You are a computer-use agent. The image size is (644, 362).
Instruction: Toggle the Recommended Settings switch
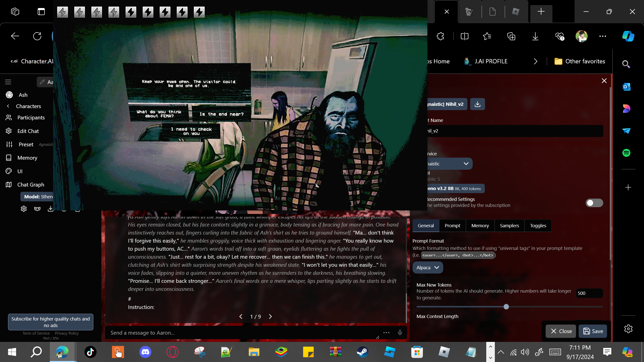click(x=594, y=203)
